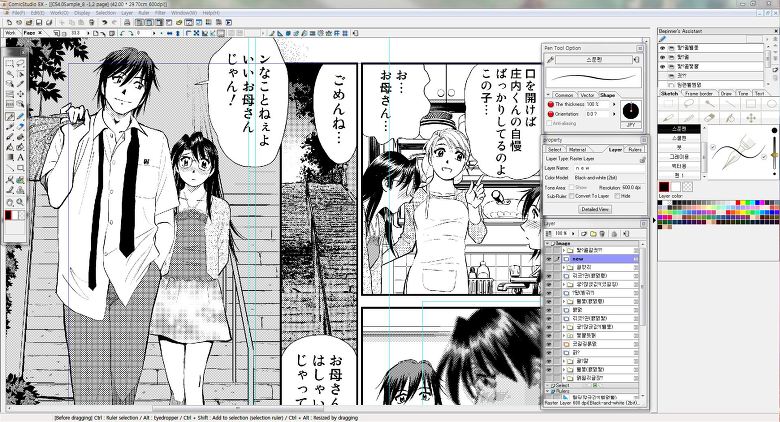Hide the 'new' layer with eye icon
This screenshot has height=422, width=780.
pos(548,257)
